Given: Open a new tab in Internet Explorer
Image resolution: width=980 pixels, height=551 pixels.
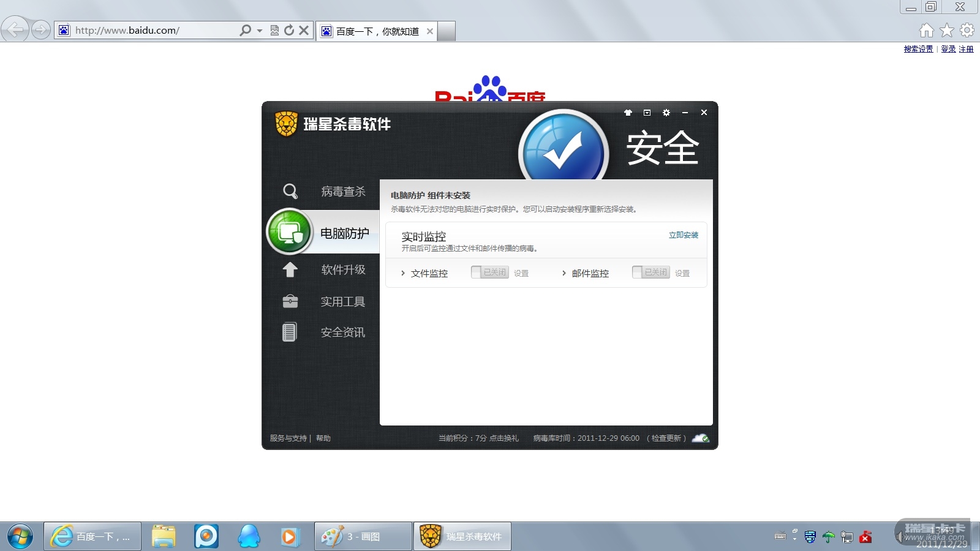Looking at the screenshot, I should tap(447, 31).
